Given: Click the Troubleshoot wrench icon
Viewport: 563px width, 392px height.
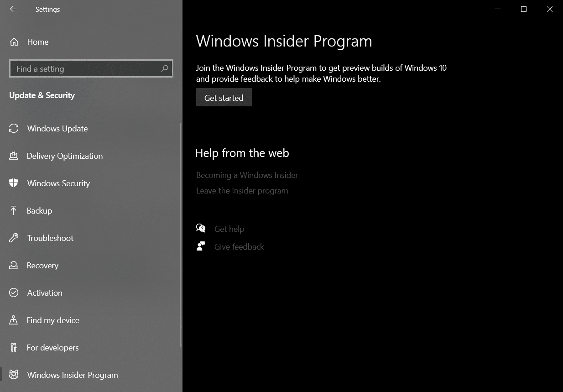Looking at the screenshot, I should tap(14, 238).
